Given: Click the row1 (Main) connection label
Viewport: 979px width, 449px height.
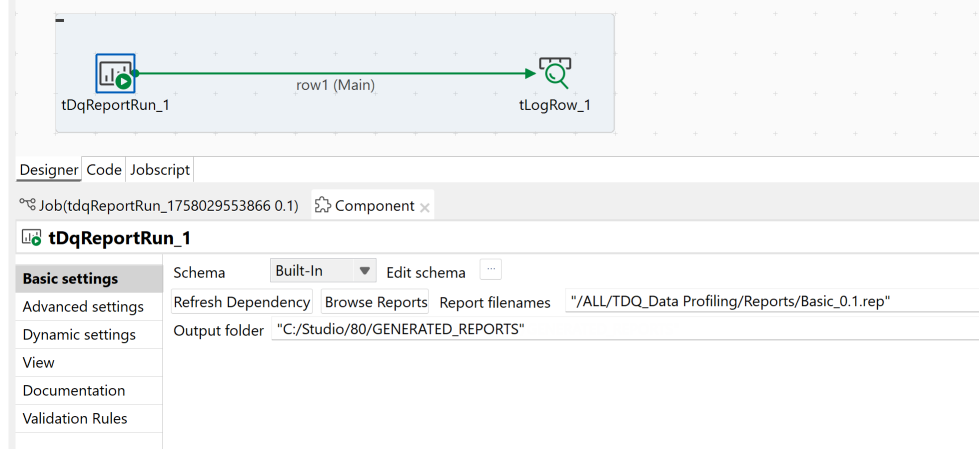Looking at the screenshot, I should click(335, 85).
